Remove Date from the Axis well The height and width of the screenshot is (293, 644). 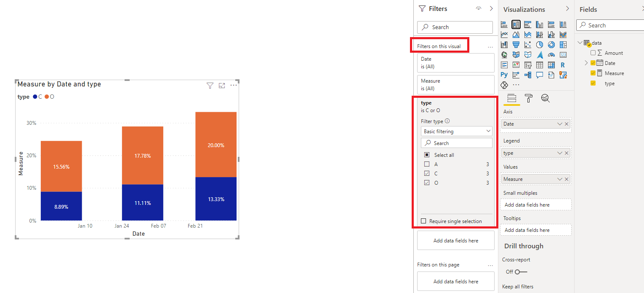point(567,124)
